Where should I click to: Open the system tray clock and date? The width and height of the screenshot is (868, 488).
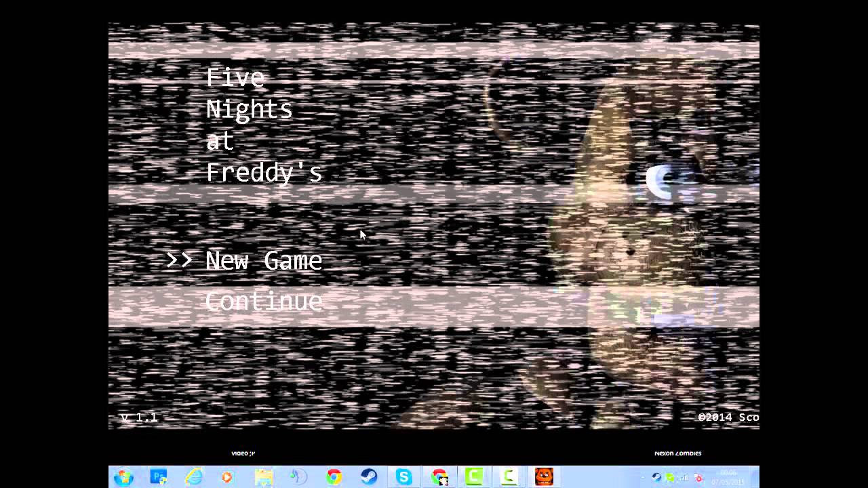click(728, 478)
